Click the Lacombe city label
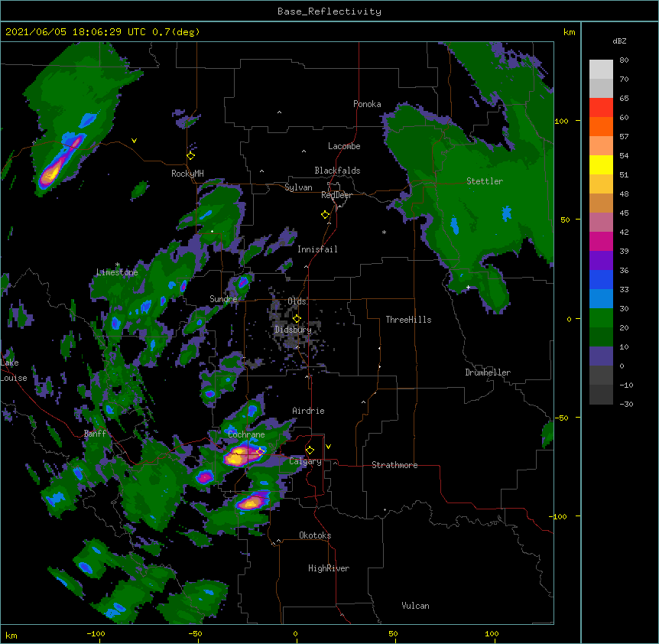 pos(344,146)
